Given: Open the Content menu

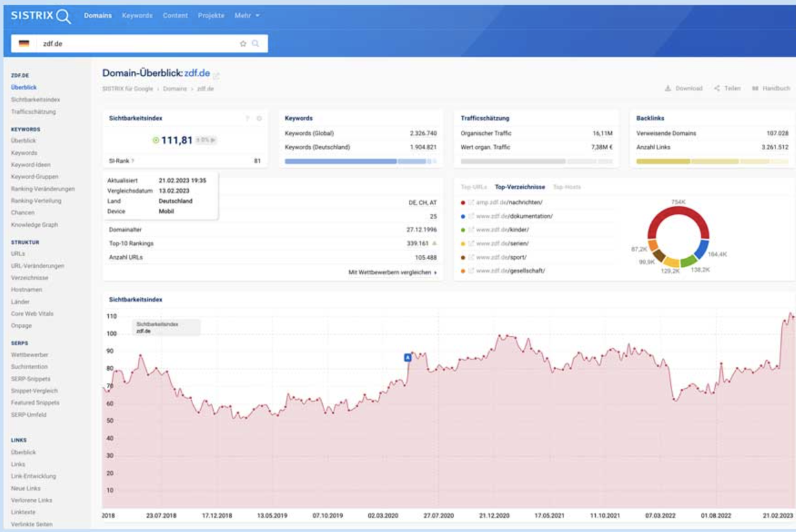Looking at the screenshot, I should [x=175, y=16].
